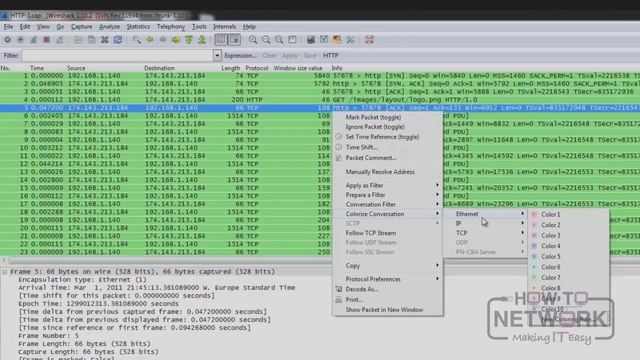Sort by the Protocol column header
This screenshot has width=640, height=360.
pos(257,68)
